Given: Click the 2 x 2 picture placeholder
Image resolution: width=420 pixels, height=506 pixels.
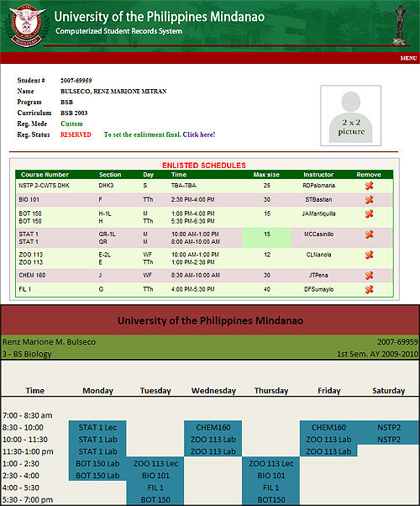Looking at the screenshot, I should pyautogui.click(x=350, y=115).
